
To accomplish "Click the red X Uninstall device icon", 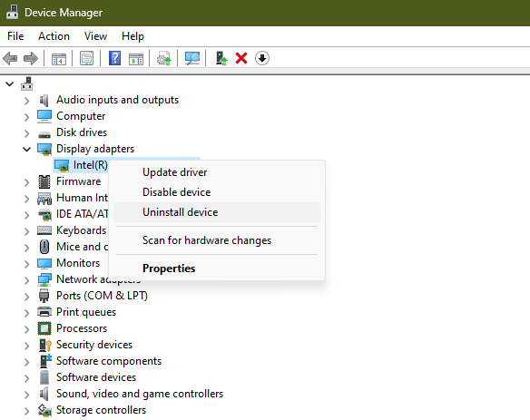I will tap(241, 58).
